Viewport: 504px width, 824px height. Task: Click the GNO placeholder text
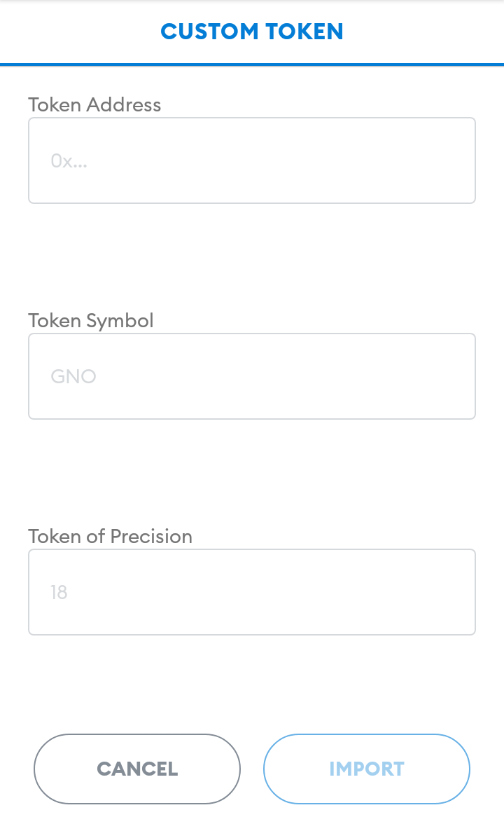coord(73,376)
